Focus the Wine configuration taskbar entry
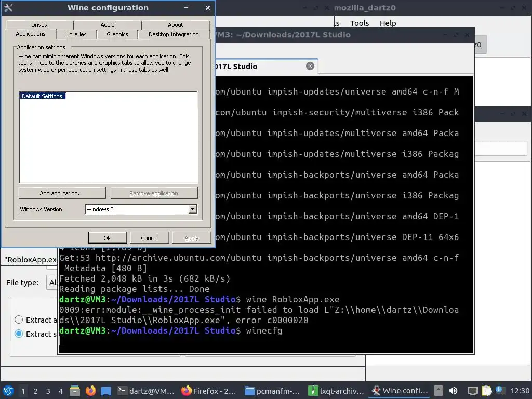The height and width of the screenshot is (399, 532). point(400,391)
